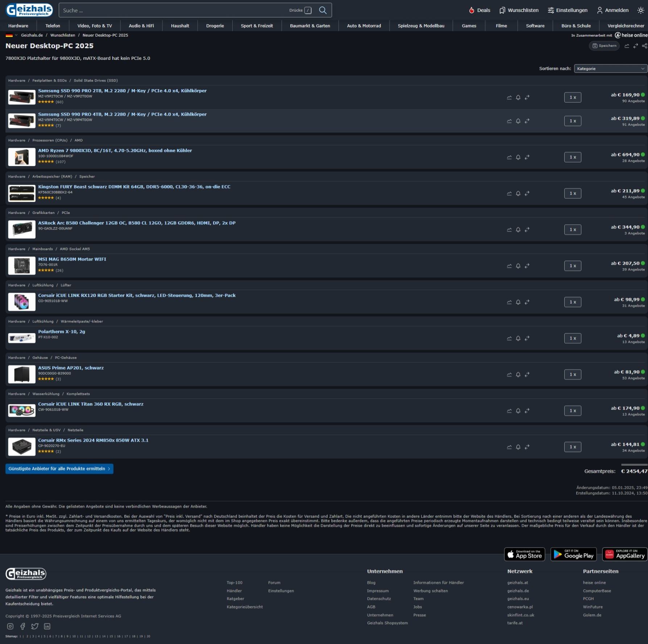Viewport: 648px width, 644px height.
Task: Show price history for Corsair RX120 fan kit
Action: point(509,302)
